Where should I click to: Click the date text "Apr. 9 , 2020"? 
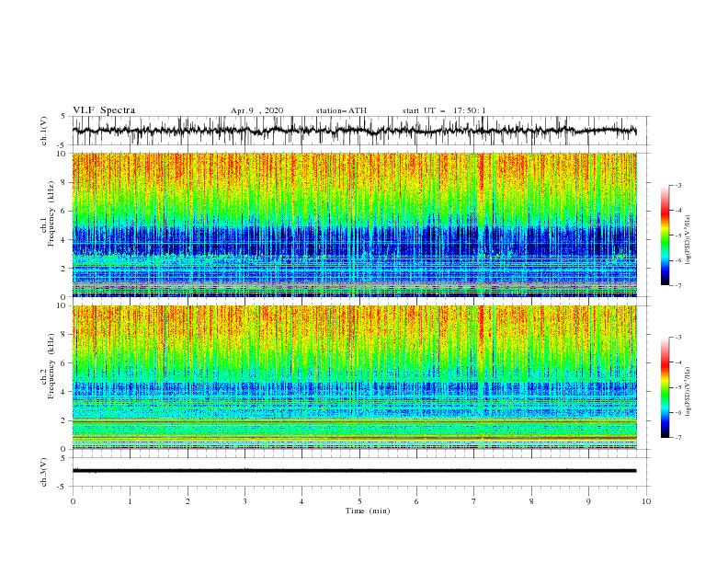[256, 110]
